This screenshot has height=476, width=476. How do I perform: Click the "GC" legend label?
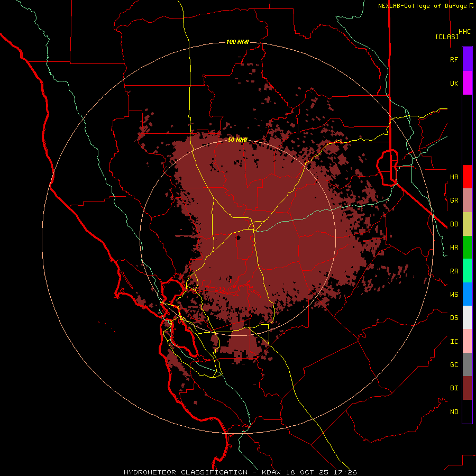pyautogui.click(x=454, y=365)
